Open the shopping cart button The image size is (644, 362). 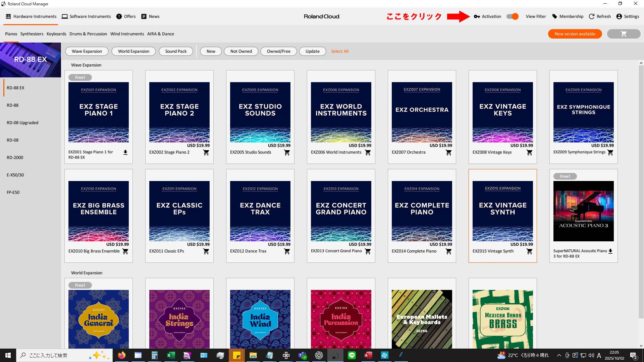tap(624, 34)
